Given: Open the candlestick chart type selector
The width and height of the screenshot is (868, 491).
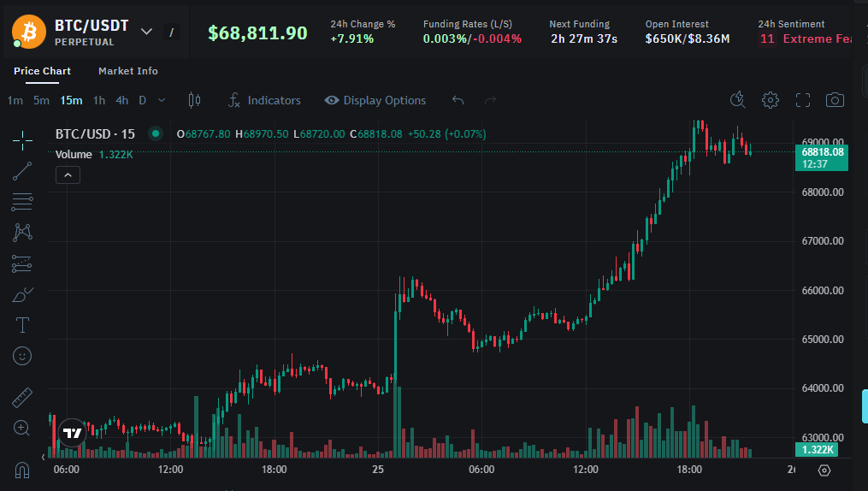Looking at the screenshot, I should point(194,99).
